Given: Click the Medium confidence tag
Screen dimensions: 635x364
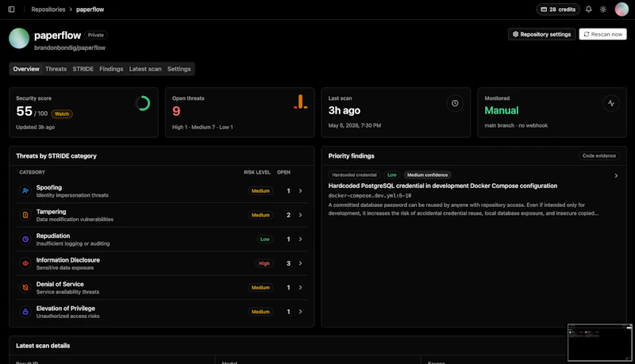Looking at the screenshot, I should 427,175.
